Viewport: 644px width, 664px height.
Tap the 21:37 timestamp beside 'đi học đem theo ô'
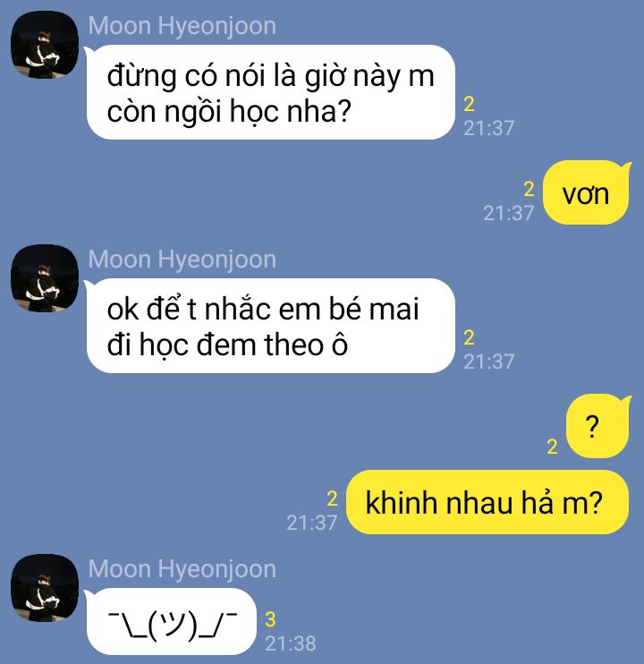tap(488, 362)
